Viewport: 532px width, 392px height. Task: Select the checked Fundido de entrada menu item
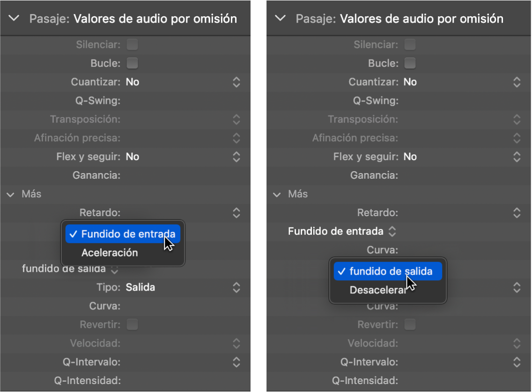[123, 234]
